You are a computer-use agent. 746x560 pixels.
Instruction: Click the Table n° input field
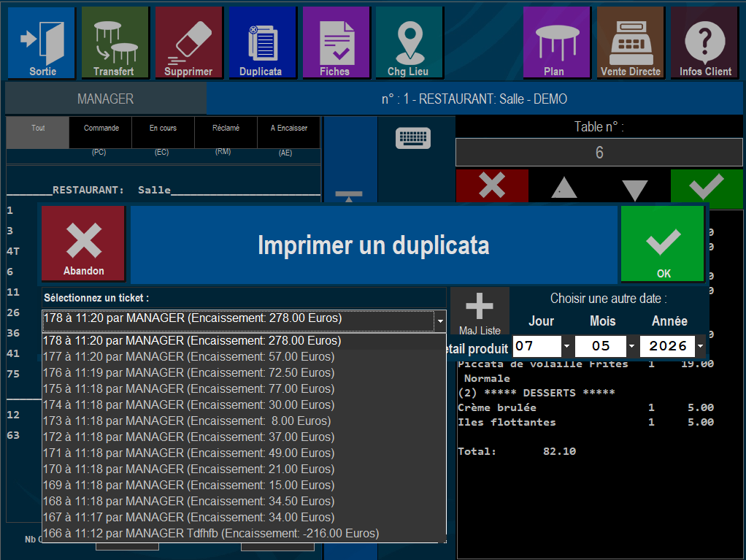point(599,153)
